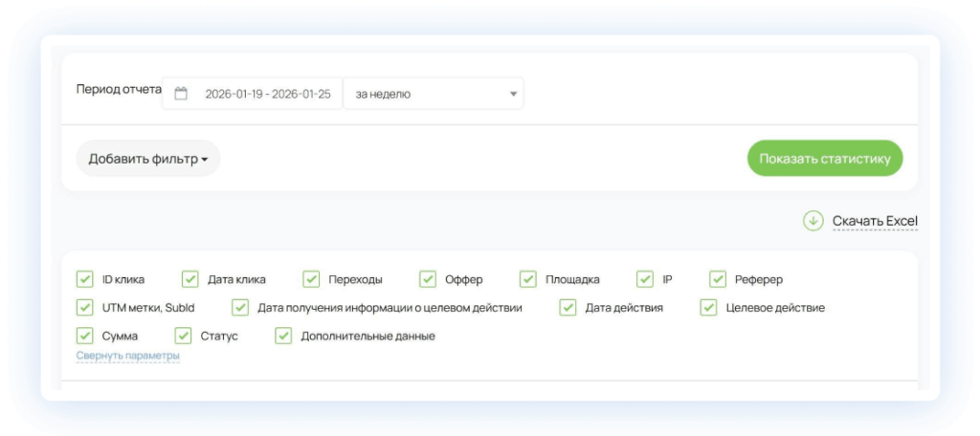
Task: Expand the 'Добавить фильтр' dropdown
Action: pyautogui.click(x=148, y=159)
